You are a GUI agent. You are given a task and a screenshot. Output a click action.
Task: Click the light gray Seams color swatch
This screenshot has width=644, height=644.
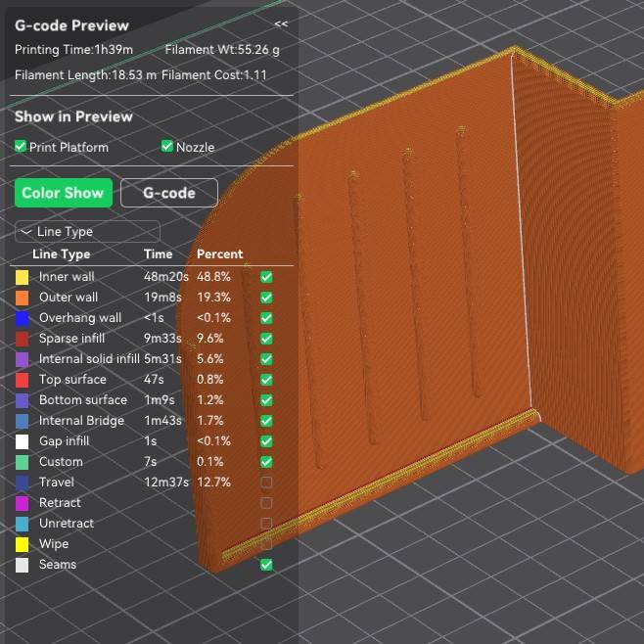click(23, 565)
